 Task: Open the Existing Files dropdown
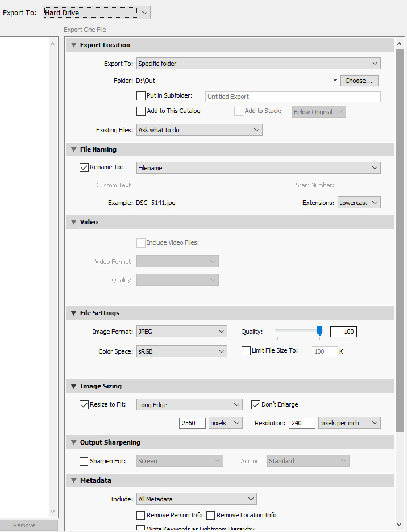click(199, 130)
